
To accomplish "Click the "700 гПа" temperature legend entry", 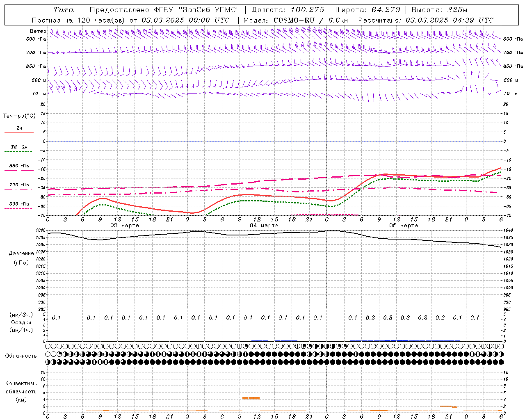I will point(19,185).
